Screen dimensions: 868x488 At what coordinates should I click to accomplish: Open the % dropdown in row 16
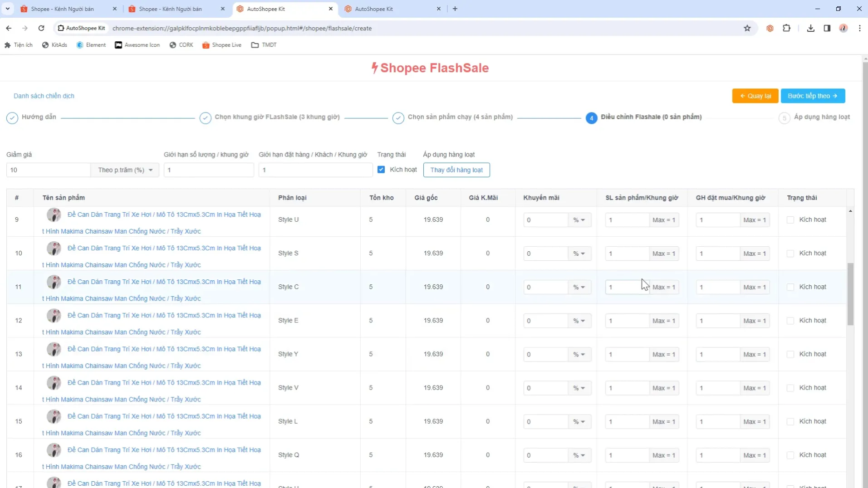click(579, 455)
